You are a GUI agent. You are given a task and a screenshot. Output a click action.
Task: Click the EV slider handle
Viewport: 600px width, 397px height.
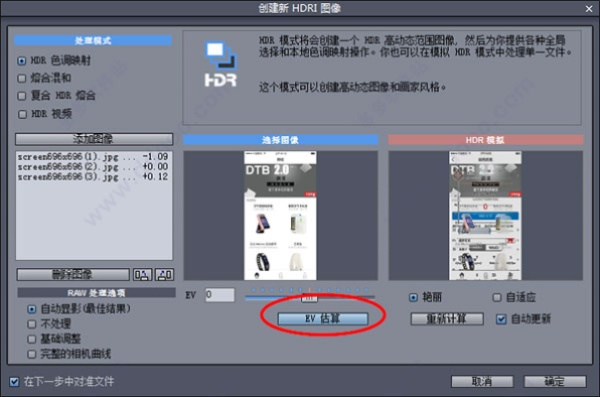(x=309, y=298)
